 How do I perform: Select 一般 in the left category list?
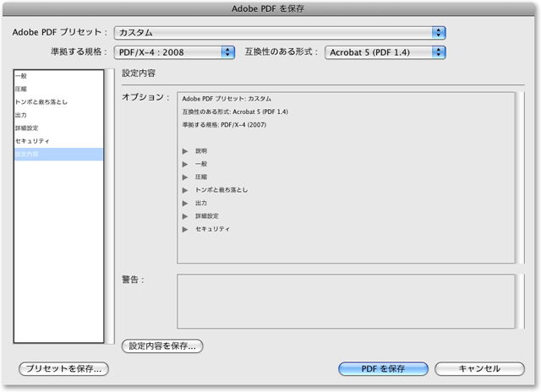coord(20,76)
